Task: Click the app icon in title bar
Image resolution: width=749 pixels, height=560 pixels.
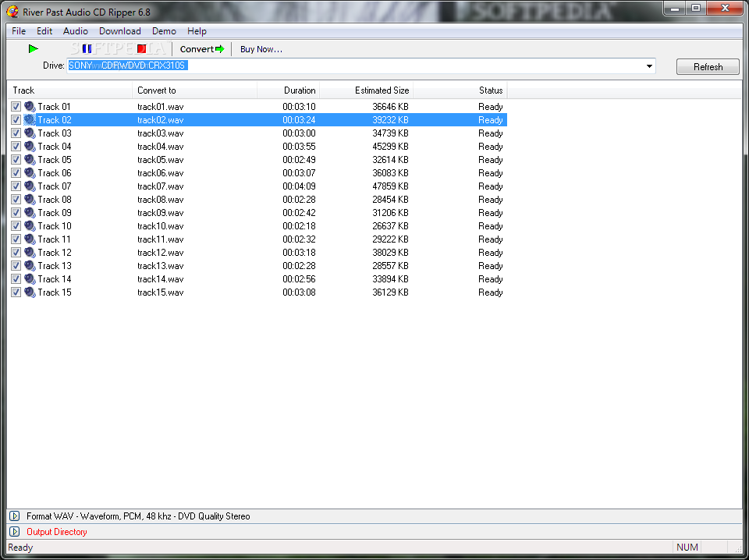Action: pyautogui.click(x=12, y=11)
